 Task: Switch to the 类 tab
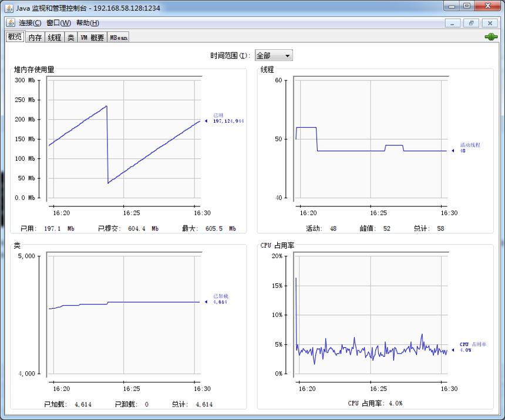pyautogui.click(x=71, y=38)
